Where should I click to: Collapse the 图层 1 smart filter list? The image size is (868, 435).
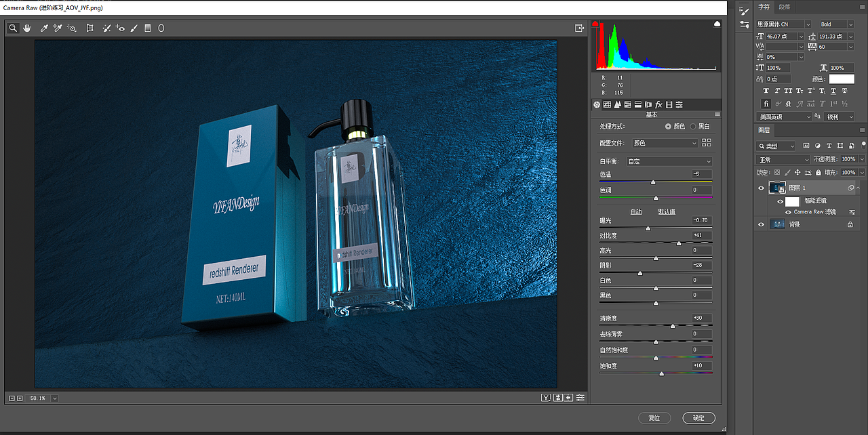859,188
